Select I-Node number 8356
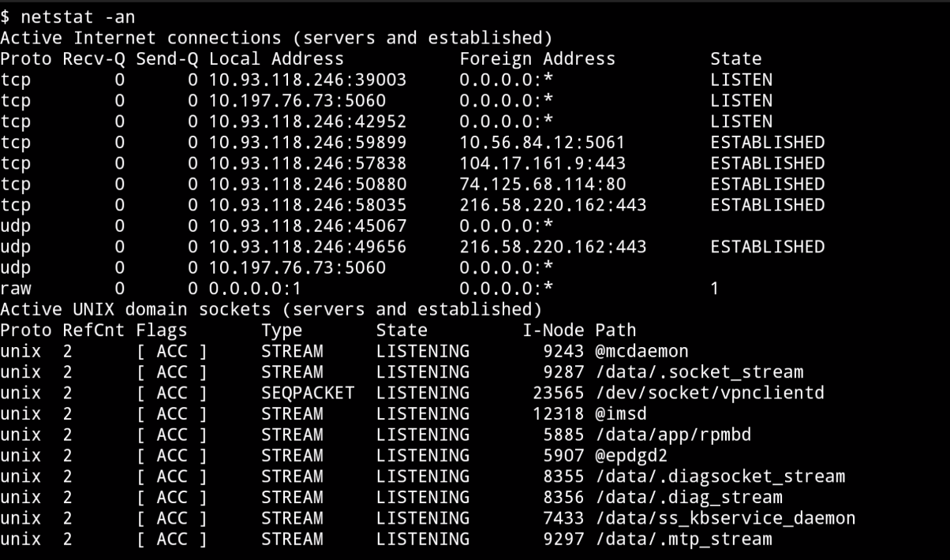The width and height of the screenshot is (950, 560). [x=563, y=498]
